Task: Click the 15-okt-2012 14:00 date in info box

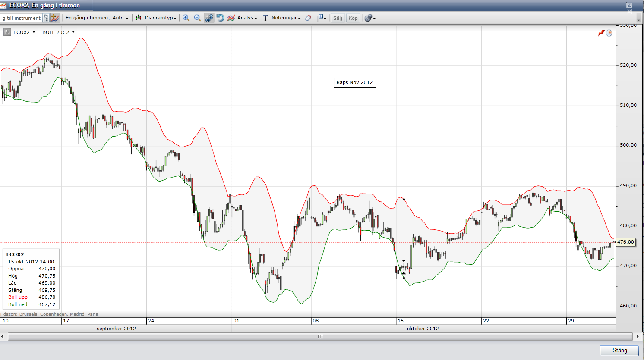Action: [x=31, y=262]
